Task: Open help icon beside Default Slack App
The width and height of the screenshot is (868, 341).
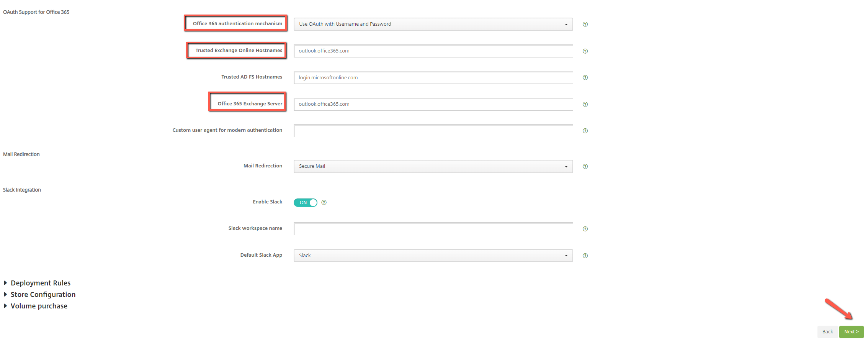Action: (585, 256)
